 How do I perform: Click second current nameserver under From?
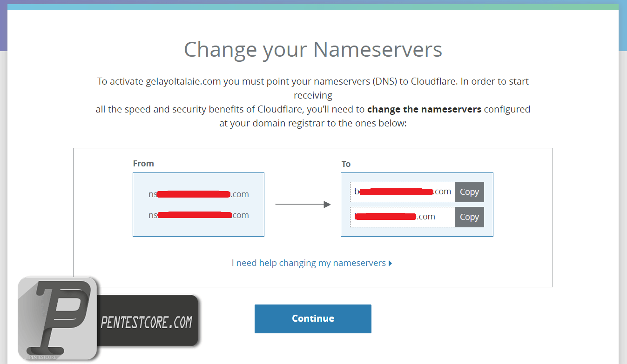[199, 215]
